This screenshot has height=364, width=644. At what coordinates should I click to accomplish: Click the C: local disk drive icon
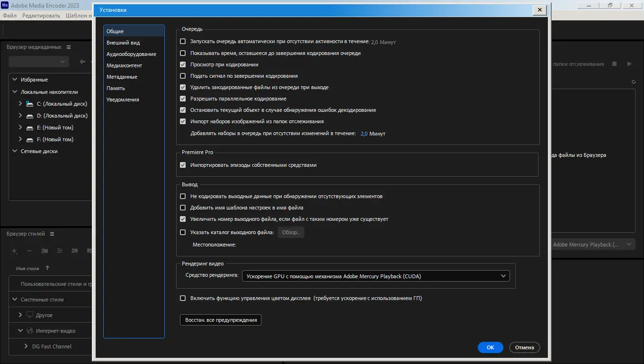click(x=29, y=104)
